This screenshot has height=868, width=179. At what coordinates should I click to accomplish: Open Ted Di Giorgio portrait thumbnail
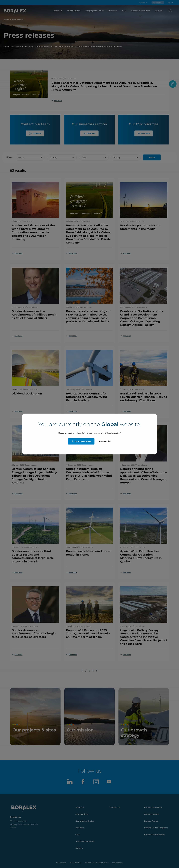tap(35, 604)
